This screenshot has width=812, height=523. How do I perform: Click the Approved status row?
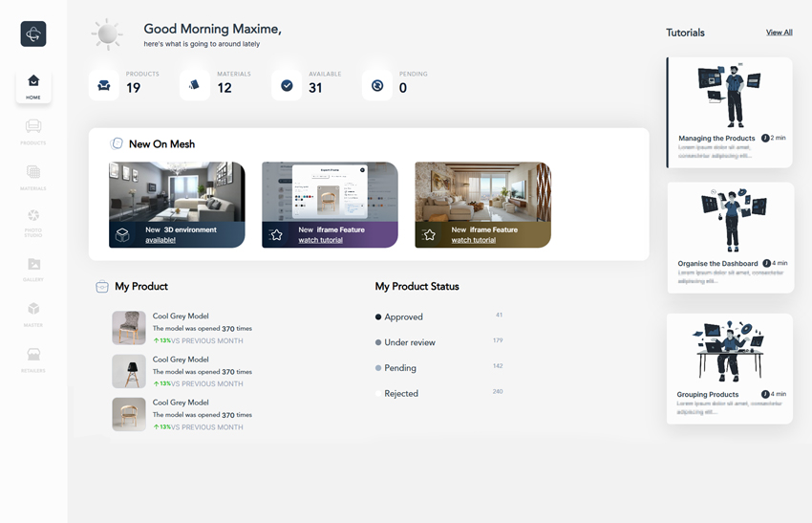coord(439,316)
